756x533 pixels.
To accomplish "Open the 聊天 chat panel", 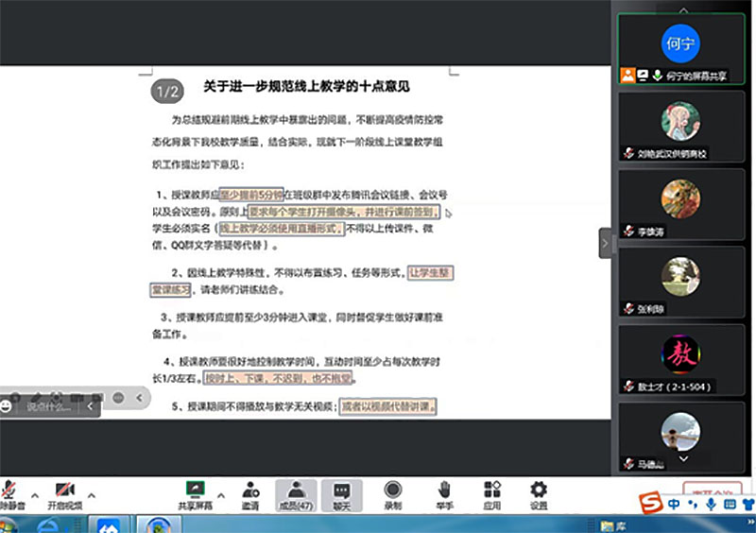I will click(341, 493).
